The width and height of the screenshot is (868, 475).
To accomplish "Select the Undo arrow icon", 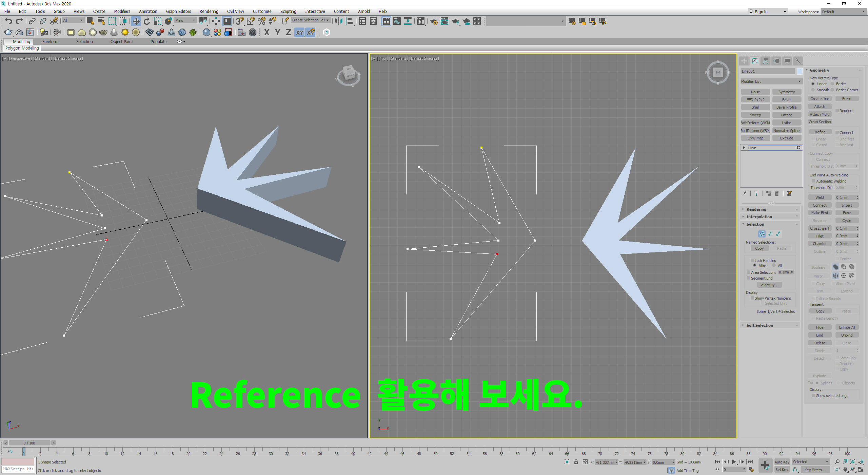I will [8, 21].
